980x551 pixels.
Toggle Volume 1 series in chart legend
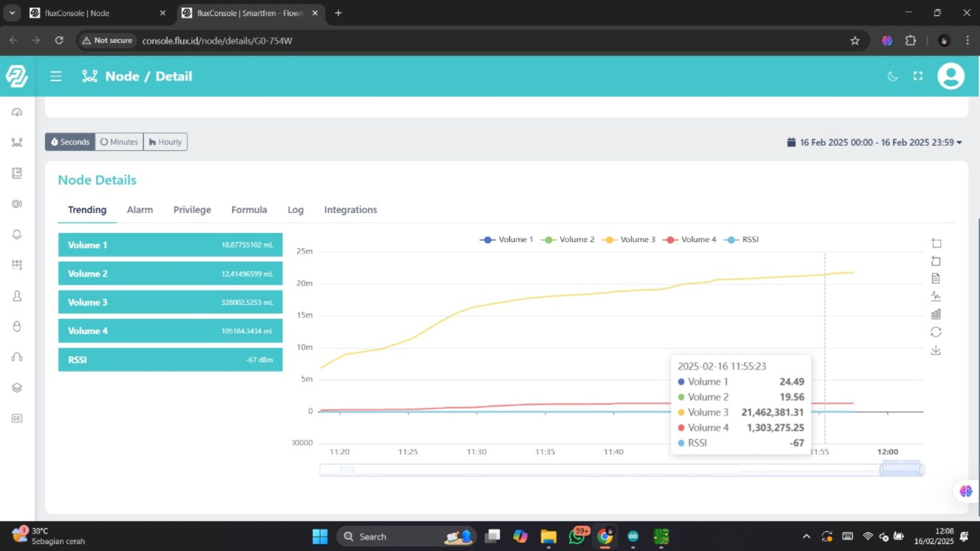coord(506,239)
